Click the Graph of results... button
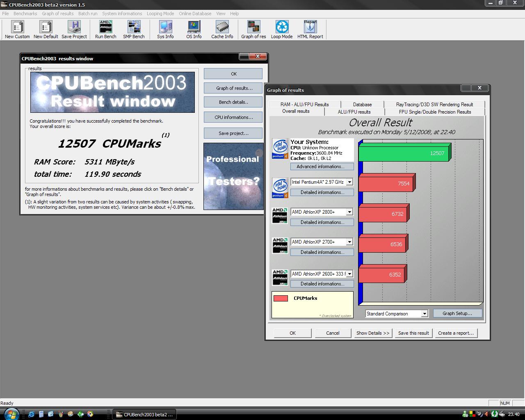The width and height of the screenshot is (525, 420). pos(234,88)
